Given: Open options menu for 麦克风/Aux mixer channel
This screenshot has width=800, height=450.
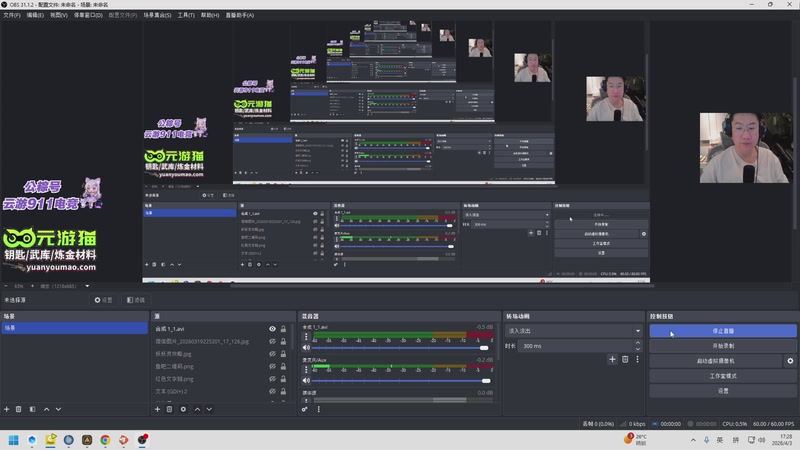Looking at the screenshot, I should tap(306, 369).
